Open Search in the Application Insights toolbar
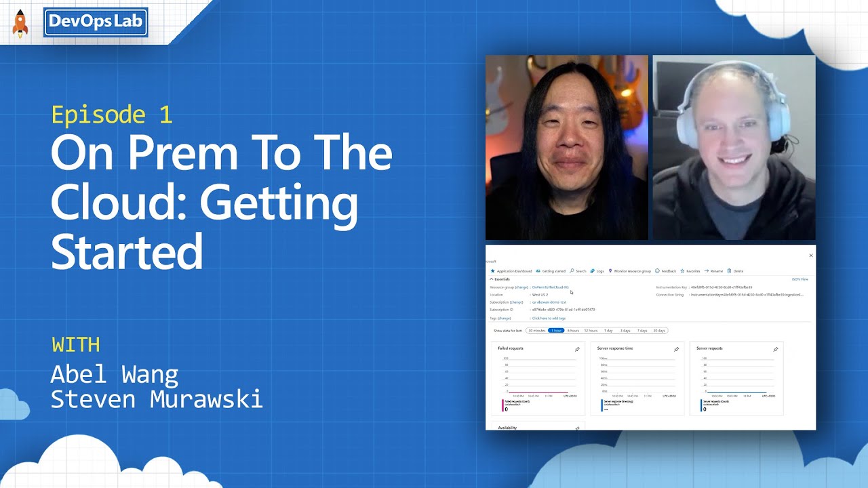This screenshot has height=488, width=868. 578,271
